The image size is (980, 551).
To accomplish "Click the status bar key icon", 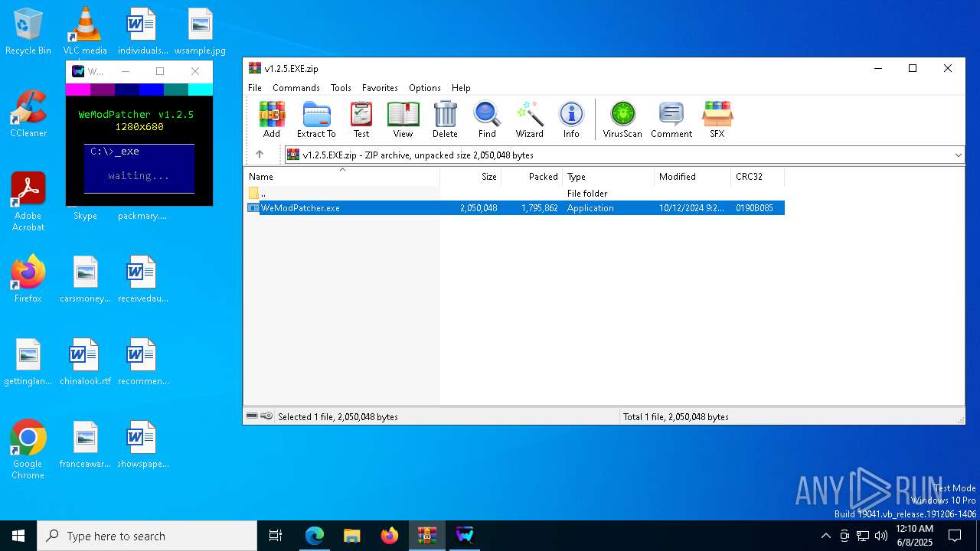I will (x=266, y=416).
